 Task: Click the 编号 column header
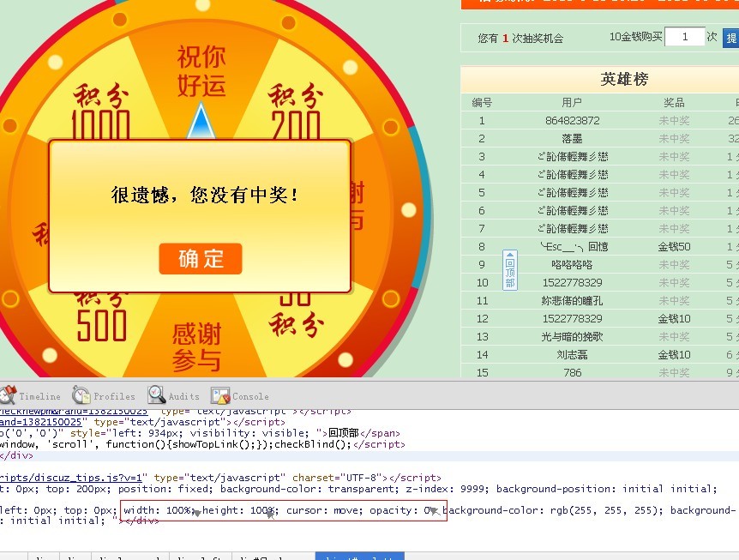pos(482,102)
